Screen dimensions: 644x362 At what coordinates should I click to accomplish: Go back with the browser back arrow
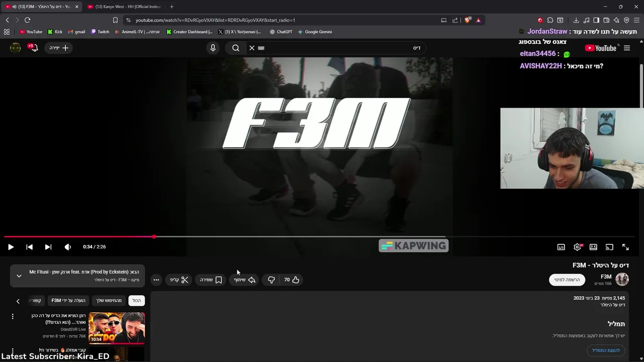[7, 20]
